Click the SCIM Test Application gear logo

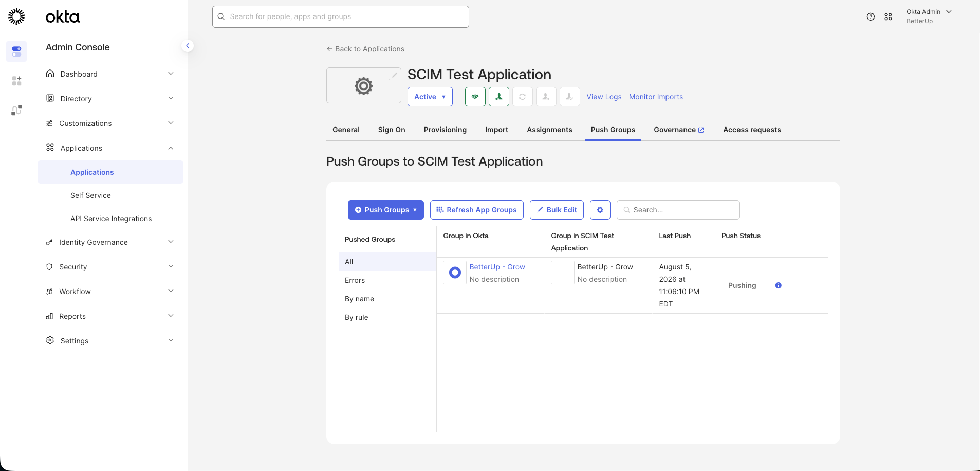coord(363,86)
